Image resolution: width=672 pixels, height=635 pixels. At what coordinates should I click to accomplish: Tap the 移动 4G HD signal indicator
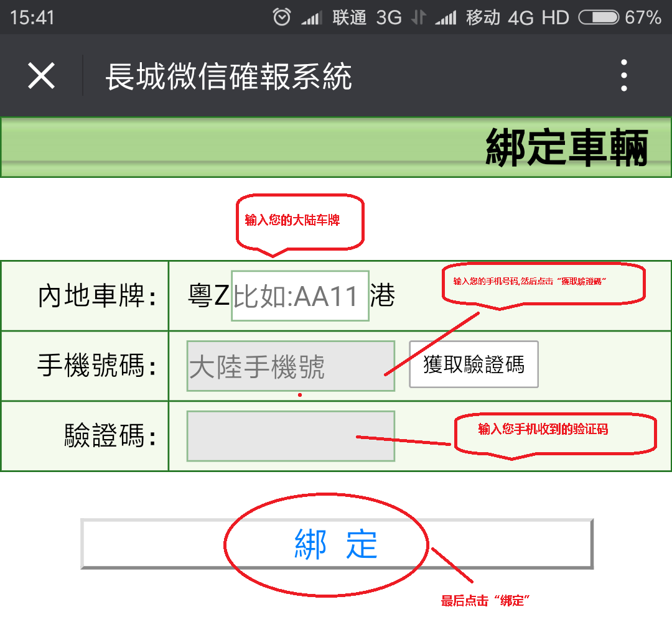[502, 17]
